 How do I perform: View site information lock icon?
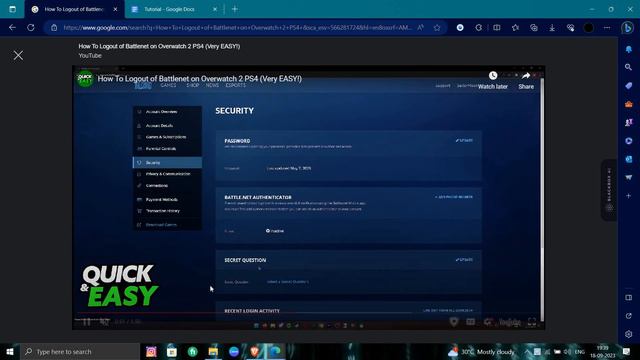(x=54, y=28)
